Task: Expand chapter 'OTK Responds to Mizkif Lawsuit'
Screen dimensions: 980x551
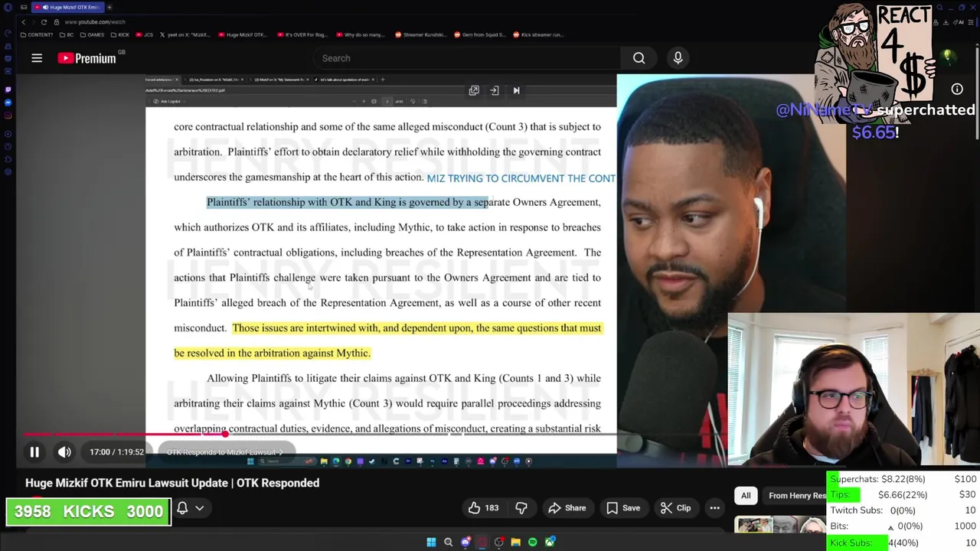Action: 225,452
